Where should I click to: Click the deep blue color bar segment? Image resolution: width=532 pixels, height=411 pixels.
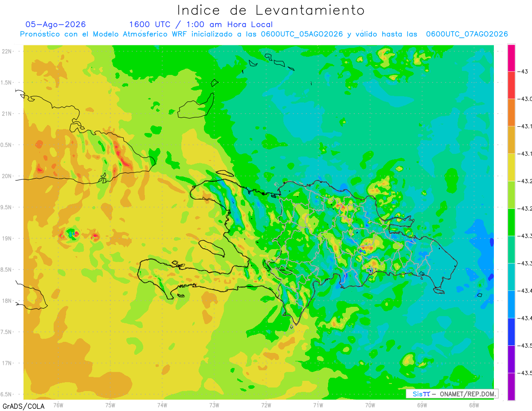[511, 332]
